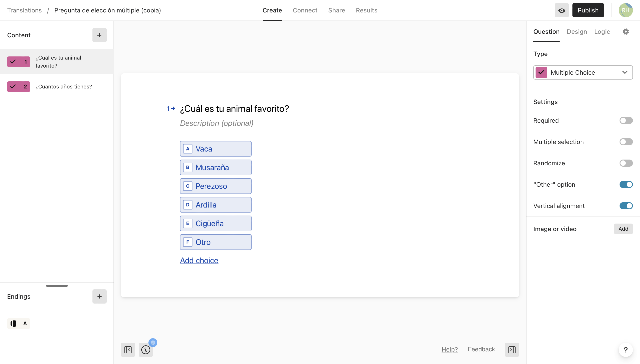Click the Add choice link below options

pyautogui.click(x=199, y=260)
